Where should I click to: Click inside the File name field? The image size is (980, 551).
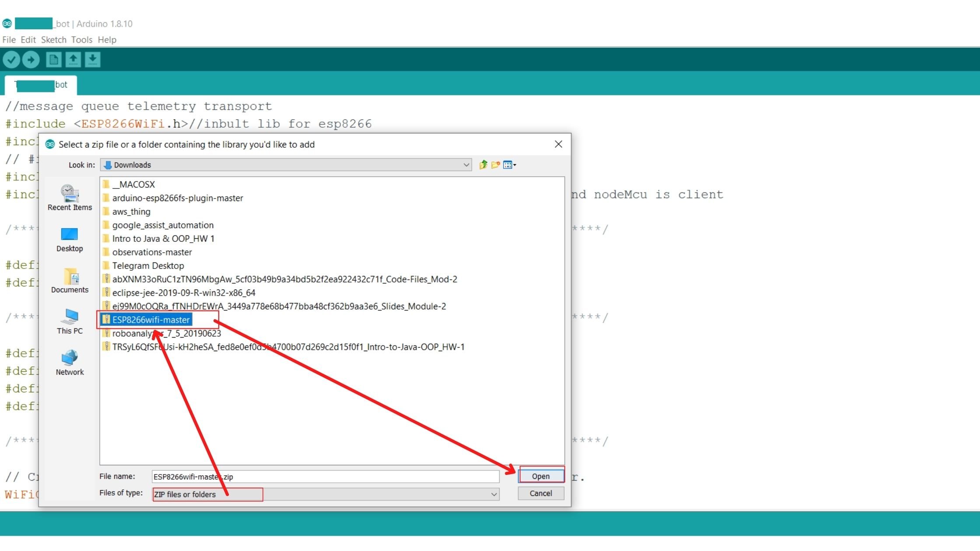pyautogui.click(x=325, y=477)
